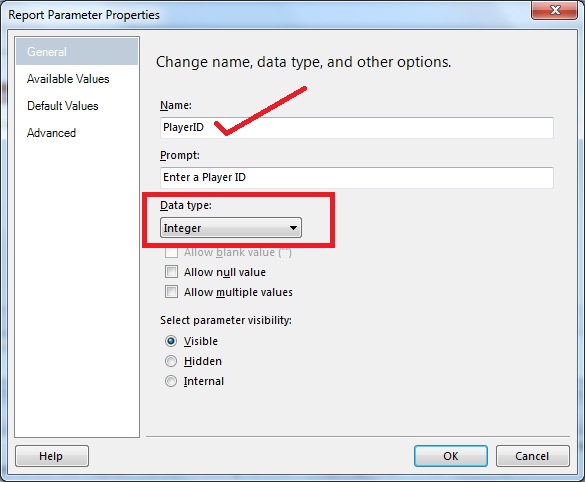Select the Hidden visibility option
Image resolution: width=585 pixels, height=482 pixels.
[x=171, y=361]
